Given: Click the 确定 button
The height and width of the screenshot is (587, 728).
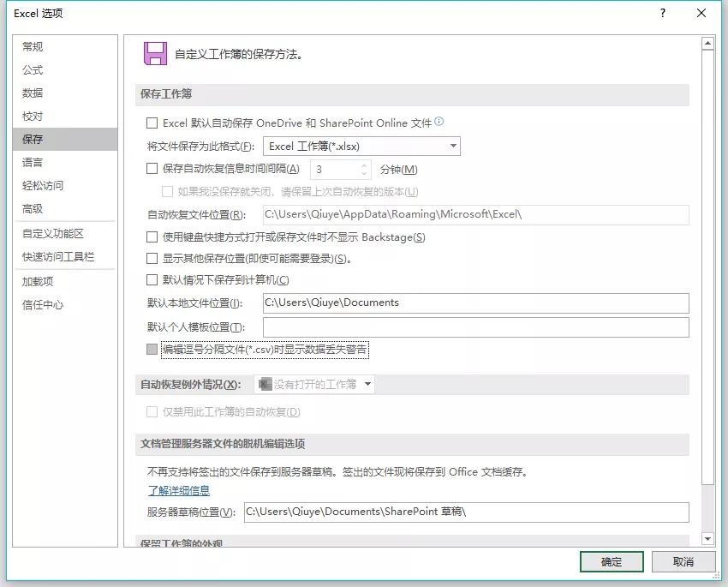Looking at the screenshot, I should (611, 561).
